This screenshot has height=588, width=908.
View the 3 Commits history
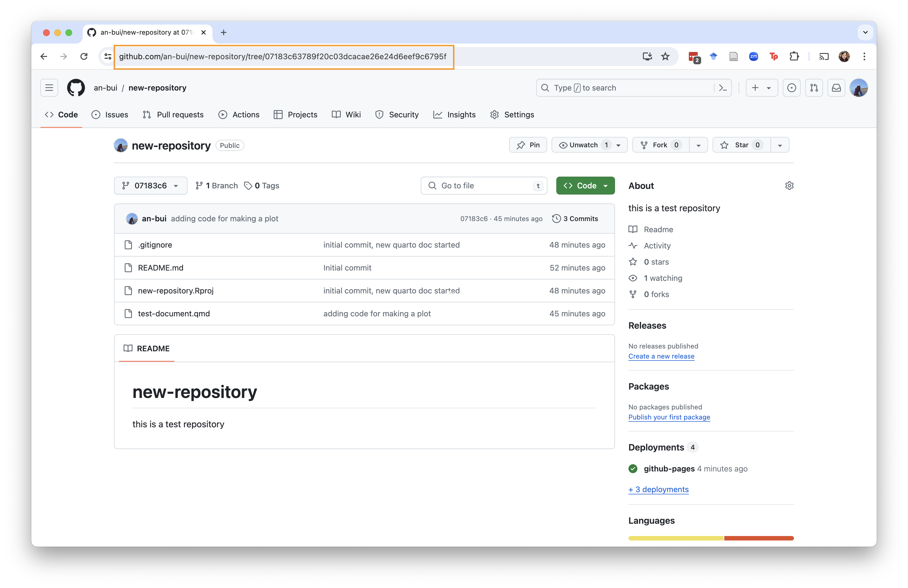click(x=575, y=219)
